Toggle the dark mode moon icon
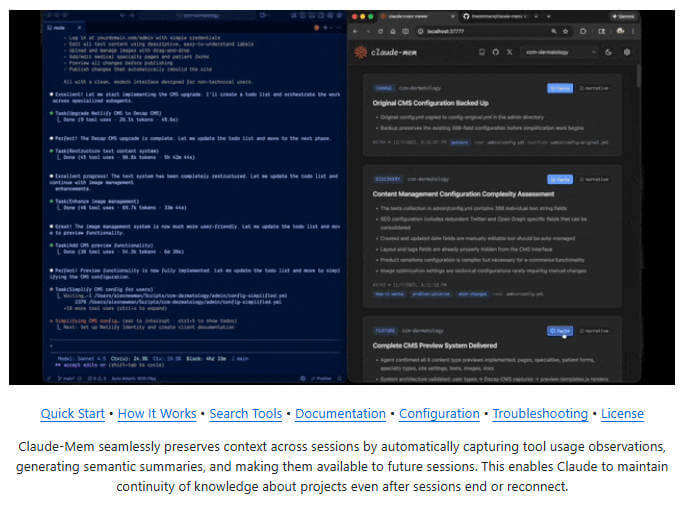 tap(609, 52)
